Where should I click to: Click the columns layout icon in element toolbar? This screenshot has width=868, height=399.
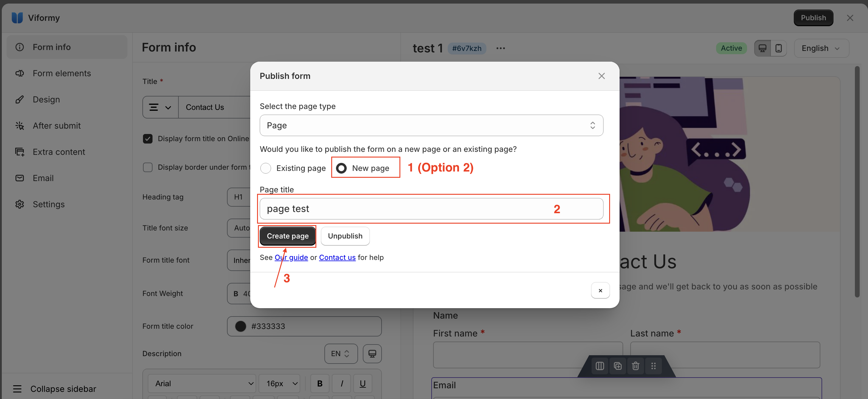point(600,366)
